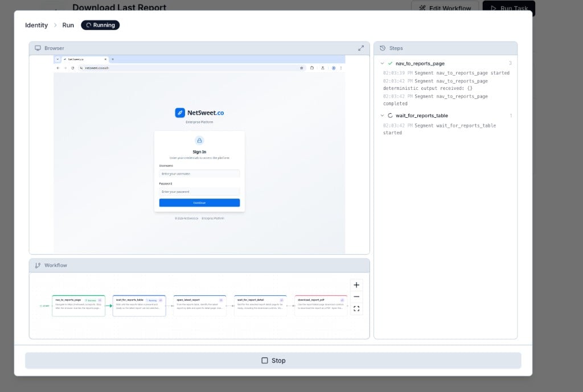Select the open_latest_report workflow node
The height and width of the screenshot is (392, 583).
click(x=200, y=306)
